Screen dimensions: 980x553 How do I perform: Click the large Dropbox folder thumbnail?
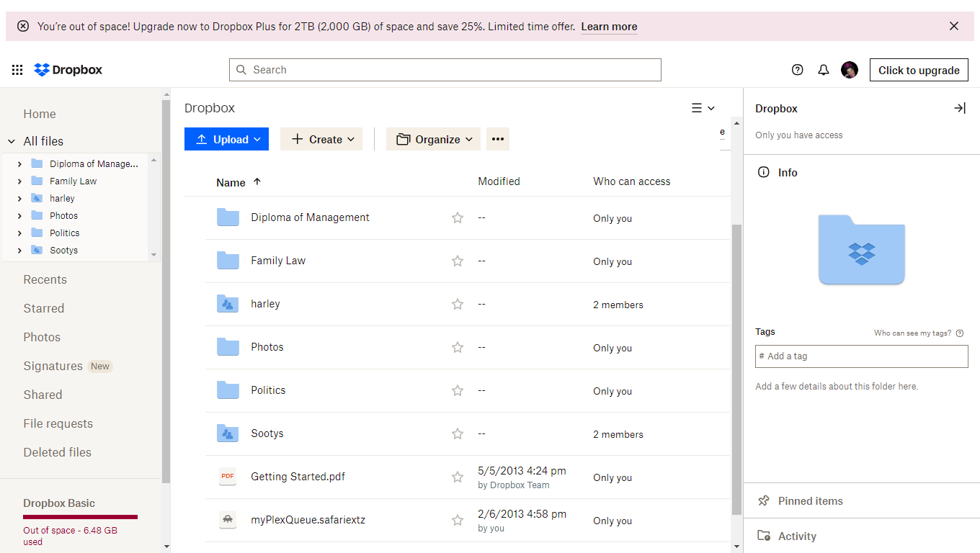[862, 250]
